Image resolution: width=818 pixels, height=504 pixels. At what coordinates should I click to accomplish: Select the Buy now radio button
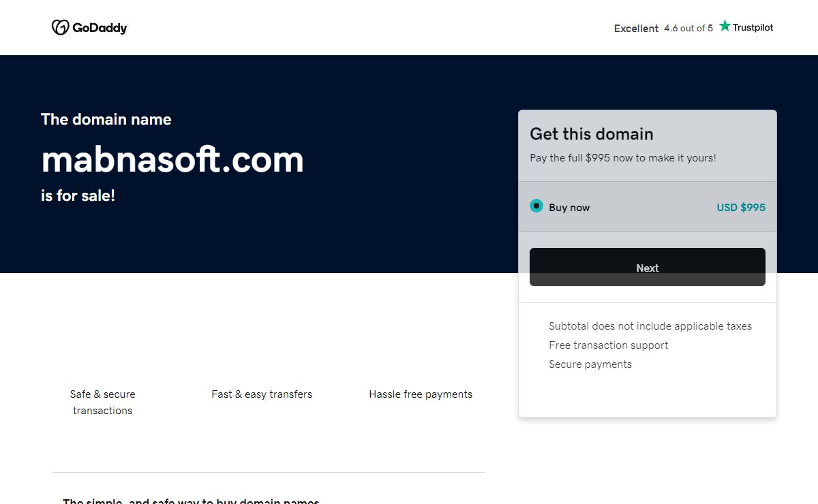point(536,206)
